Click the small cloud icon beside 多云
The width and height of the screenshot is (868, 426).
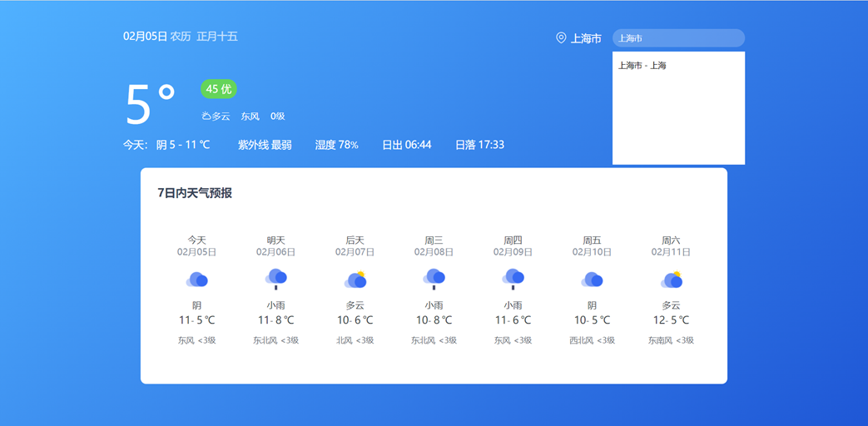click(x=206, y=116)
